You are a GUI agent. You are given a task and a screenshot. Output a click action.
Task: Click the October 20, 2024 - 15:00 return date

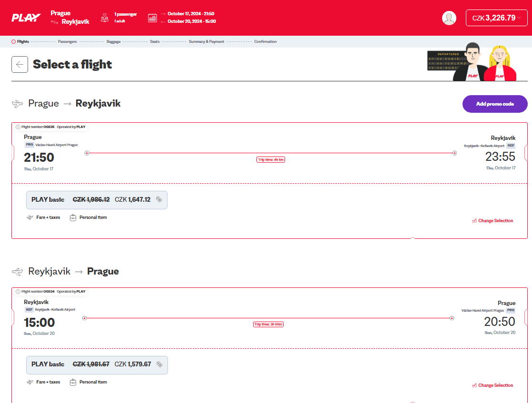[x=192, y=21]
